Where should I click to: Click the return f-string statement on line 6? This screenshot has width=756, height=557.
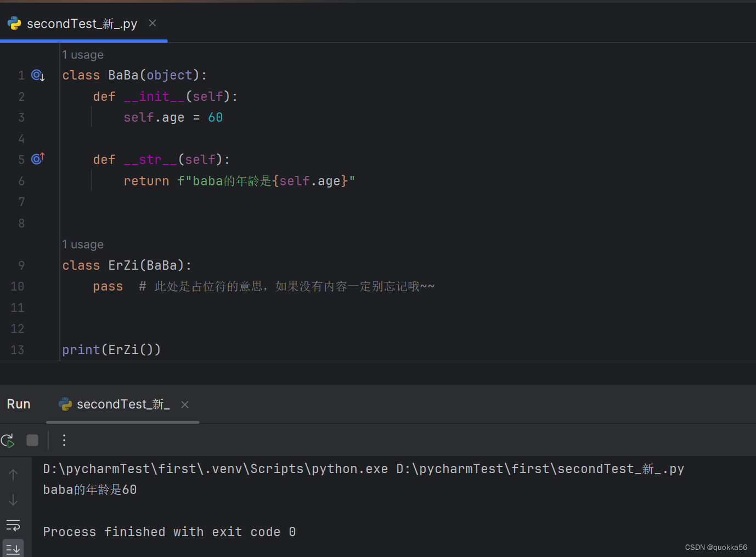239,181
